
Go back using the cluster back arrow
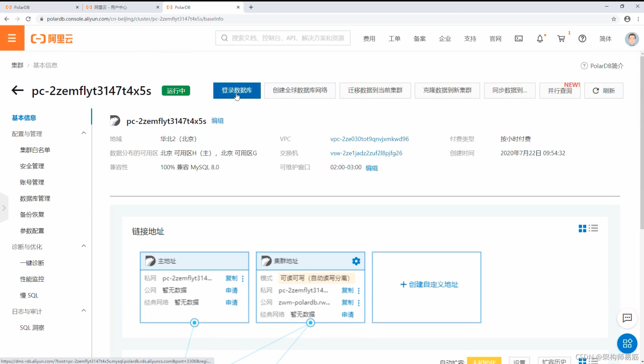(17, 90)
